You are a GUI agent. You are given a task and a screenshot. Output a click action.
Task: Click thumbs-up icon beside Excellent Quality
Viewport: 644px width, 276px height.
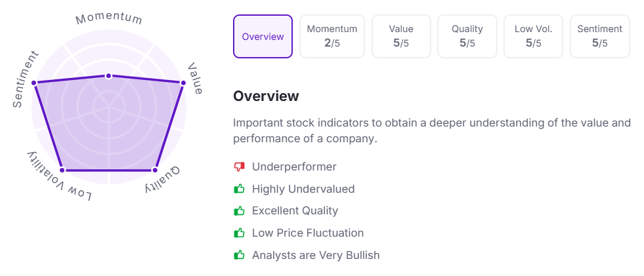point(239,211)
